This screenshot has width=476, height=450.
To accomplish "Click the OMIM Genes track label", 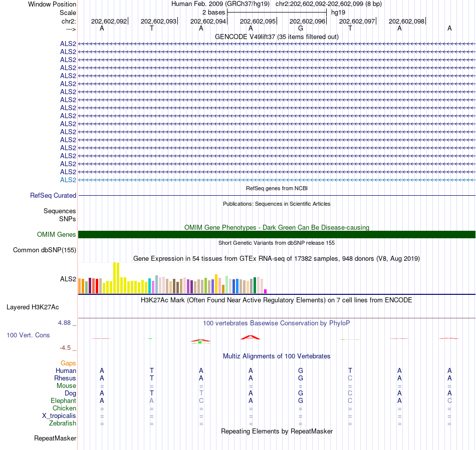I will pos(56,234).
